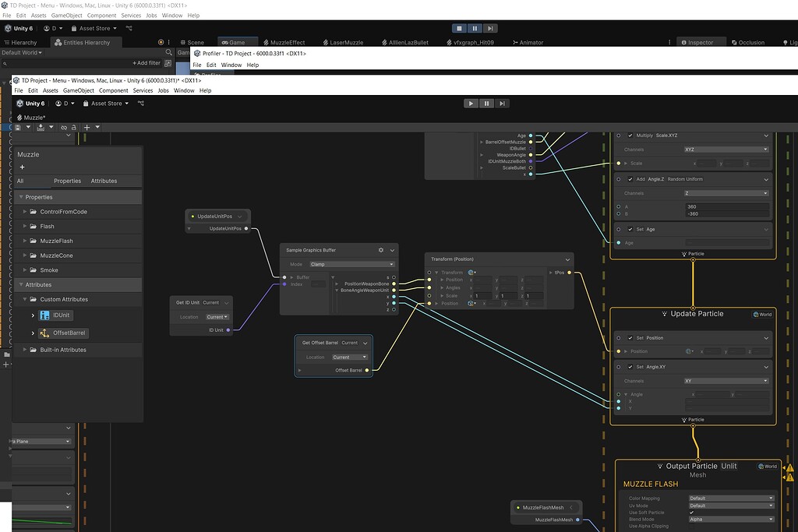Open the Location dropdown in Get Offset Barrel
The image size is (798, 532).
[x=350, y=357]
